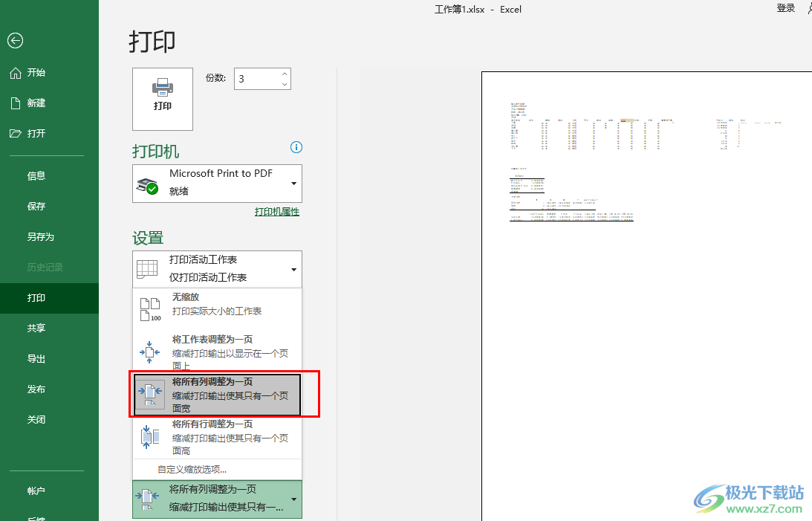
Task: Decrease copies with the down stepper arrow
Action: (285, 84)
